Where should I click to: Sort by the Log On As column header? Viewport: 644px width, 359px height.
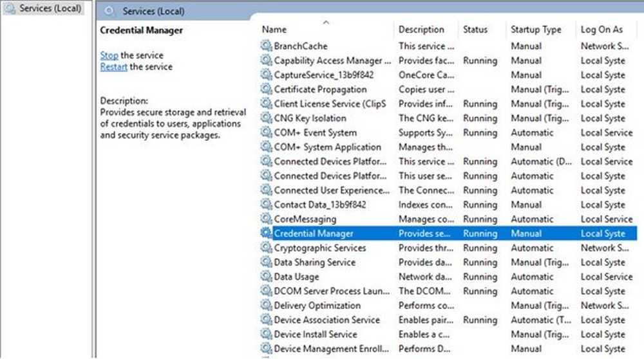click(x=601, y=30)
